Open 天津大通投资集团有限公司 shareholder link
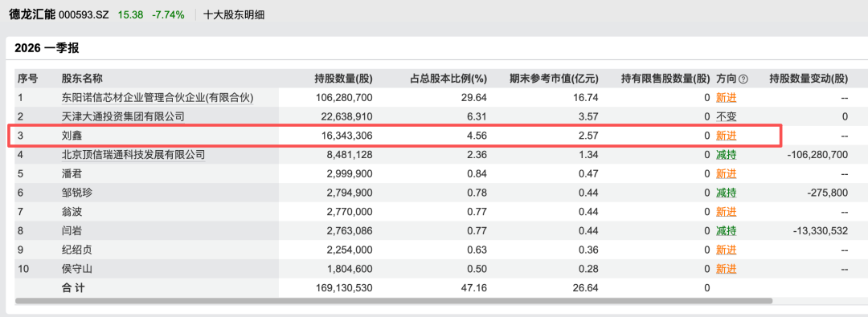Image resolution: width=868 pixels, height=317 pixels. [x=122, y=116]
